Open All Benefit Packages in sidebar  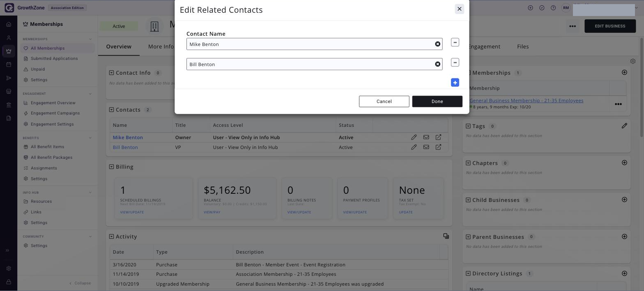[51, 157]
